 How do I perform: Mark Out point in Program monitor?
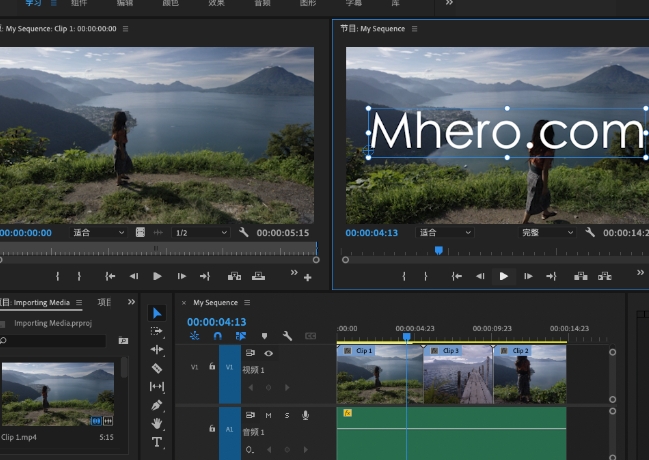tap(425, 276)
